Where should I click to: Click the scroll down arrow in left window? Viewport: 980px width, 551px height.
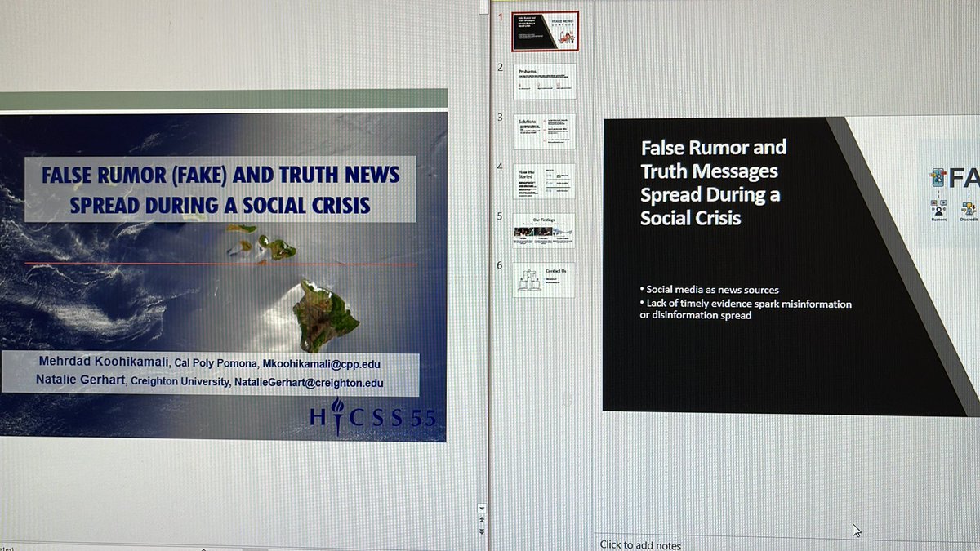(x=482, y=508)
